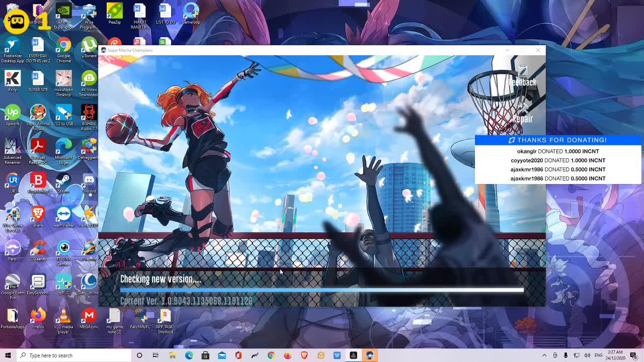Select the 'my game note (2)' file
This screenshot has width=644, height=362.
[x=115, y=321]
